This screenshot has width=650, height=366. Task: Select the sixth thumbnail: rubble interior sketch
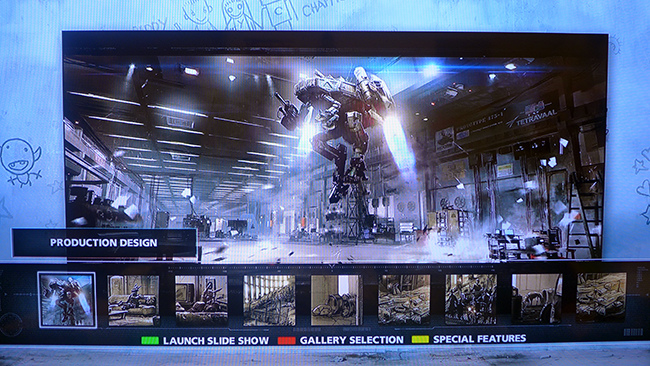(404, 299)
